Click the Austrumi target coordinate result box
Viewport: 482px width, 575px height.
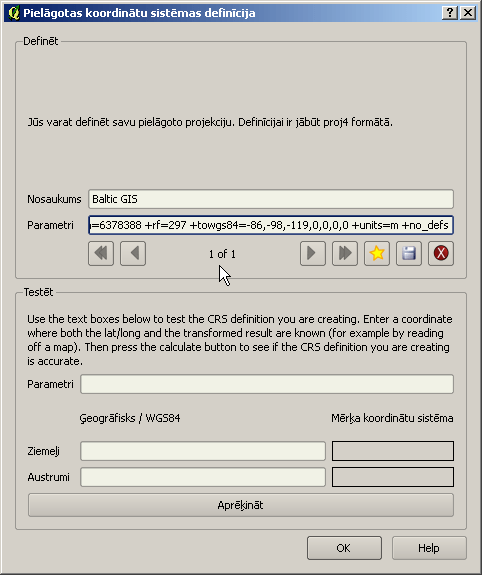coord(393,477)
